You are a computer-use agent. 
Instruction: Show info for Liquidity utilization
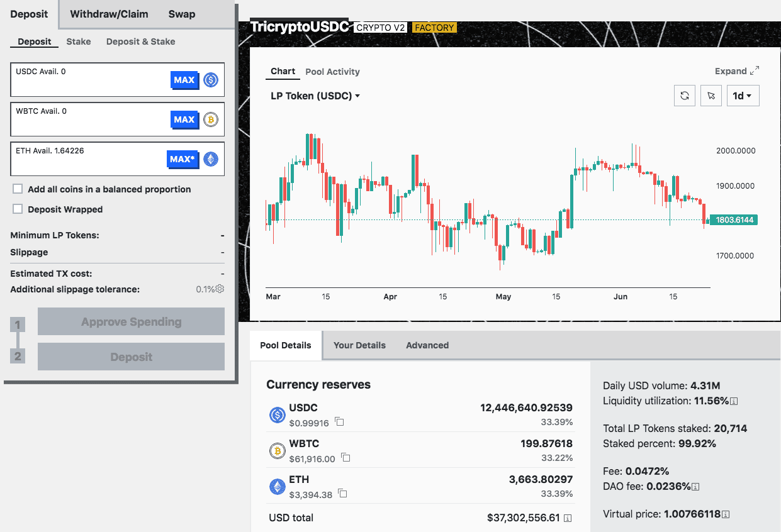pos(734,401)
